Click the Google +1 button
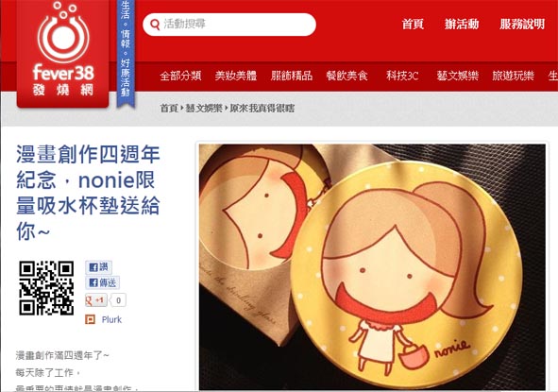Image resolution: width=558 pixels, height=392 pixels. coord(95,300)
